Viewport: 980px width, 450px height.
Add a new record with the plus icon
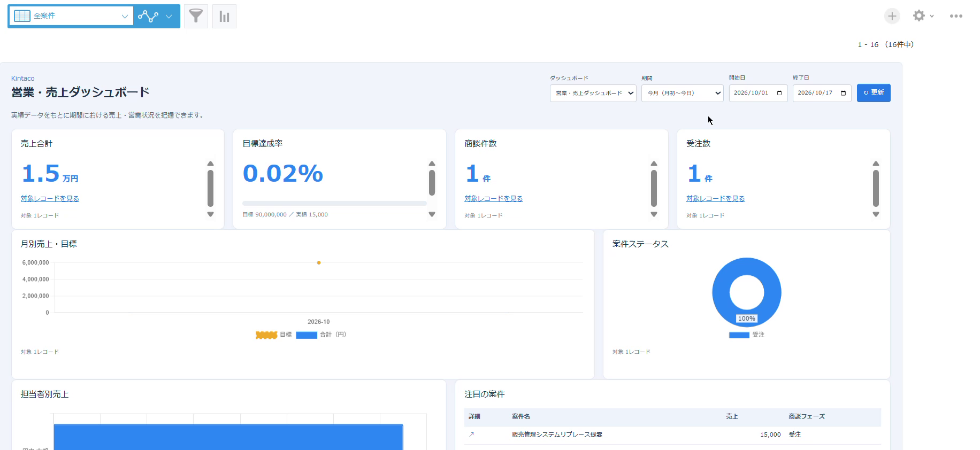(x=892, y=16)
